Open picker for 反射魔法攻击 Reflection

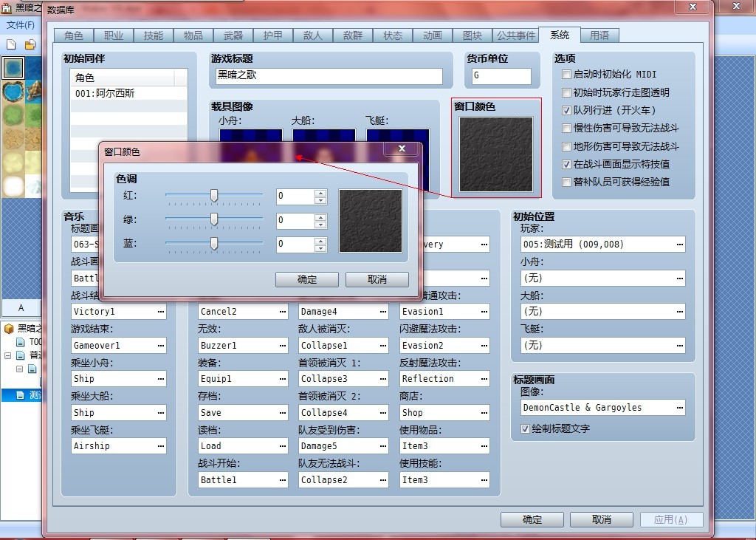484,379
